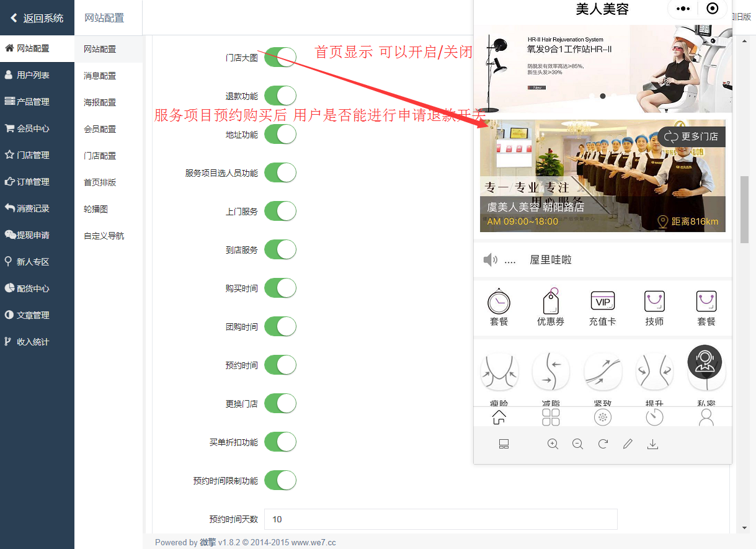Select 网站配置 in light submenu
The image size is (756, 549).
[x=109, y=49]
